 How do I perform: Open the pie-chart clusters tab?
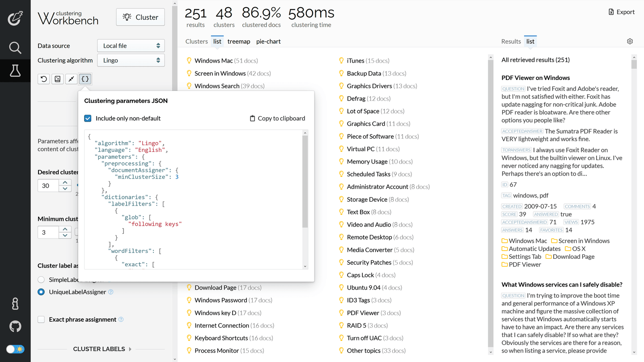pos(268,41)
